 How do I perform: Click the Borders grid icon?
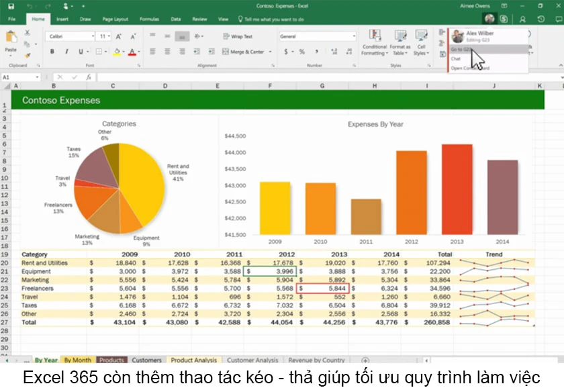(x=99, y=52)
